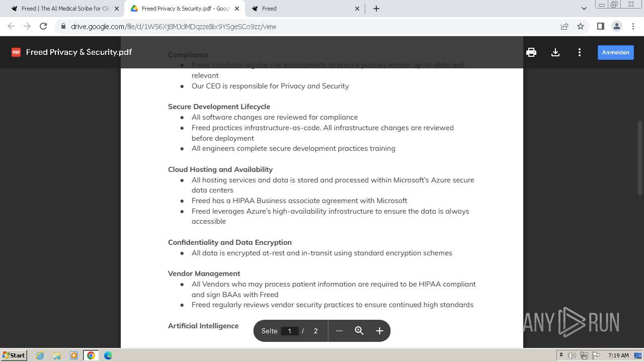Show hidden system tray icons
This screenshot has width=644, height=362.
click(561, 355)
